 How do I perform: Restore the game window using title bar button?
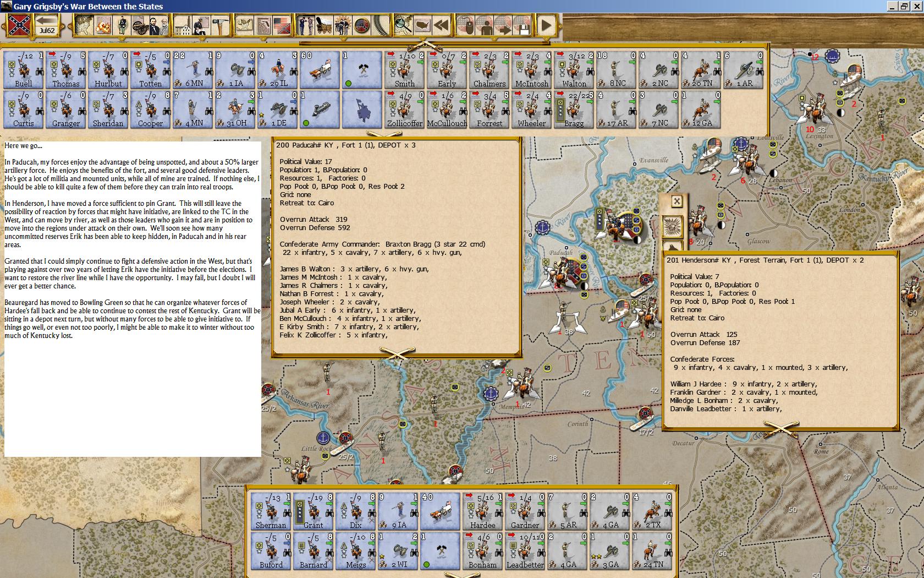(x=904, y=6)
